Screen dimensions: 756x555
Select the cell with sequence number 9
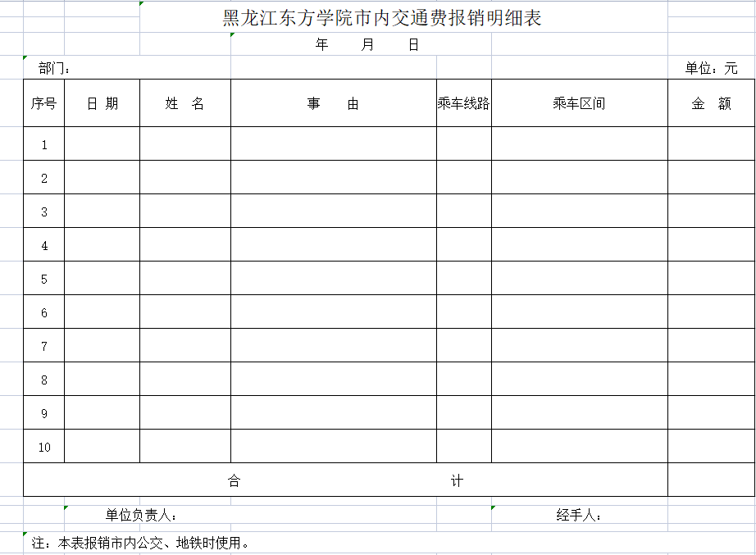pyautogui.click(x=44, y=412)
